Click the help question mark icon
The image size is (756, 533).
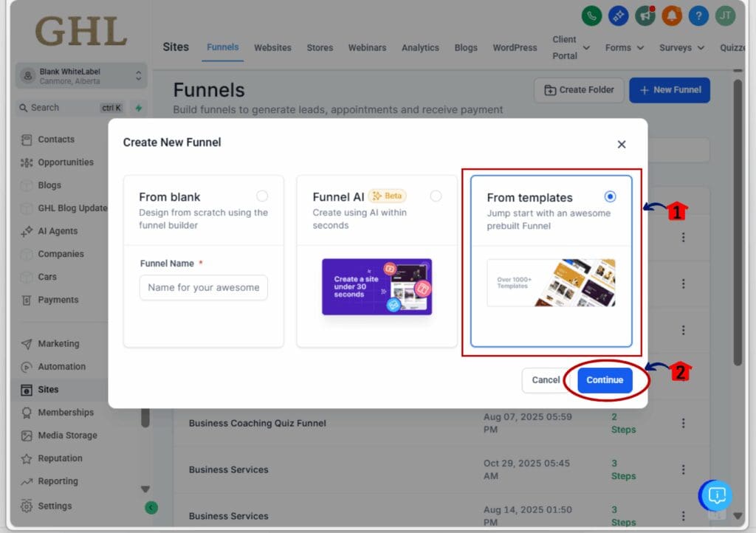pos(698,16)
